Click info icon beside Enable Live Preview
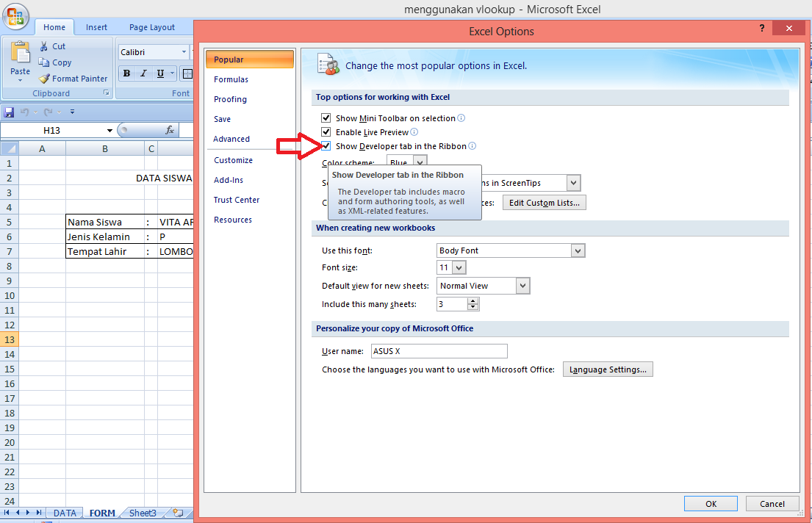 tap(414, 132)
